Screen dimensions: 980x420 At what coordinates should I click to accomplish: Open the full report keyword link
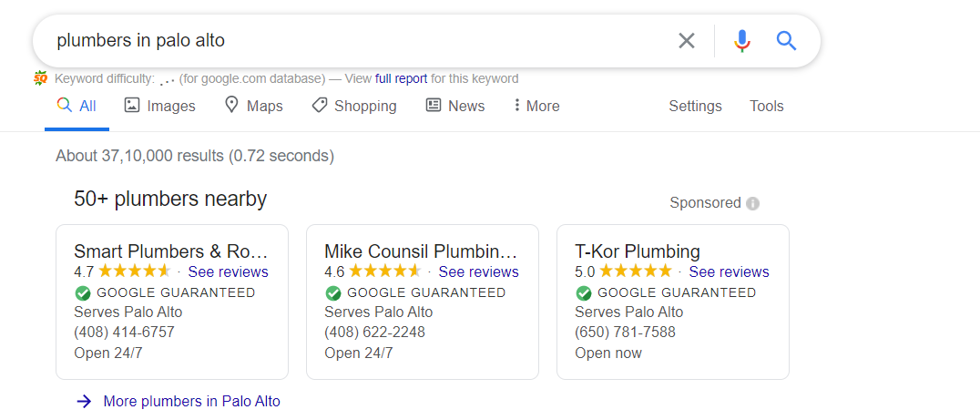click(x=401, y=78)
